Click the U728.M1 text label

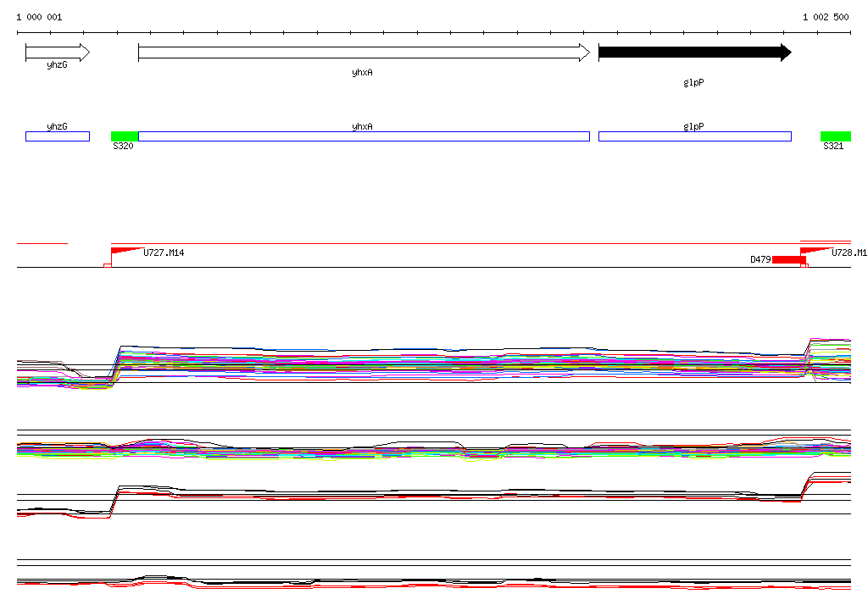pyautogui.click(x=849, y=253)
